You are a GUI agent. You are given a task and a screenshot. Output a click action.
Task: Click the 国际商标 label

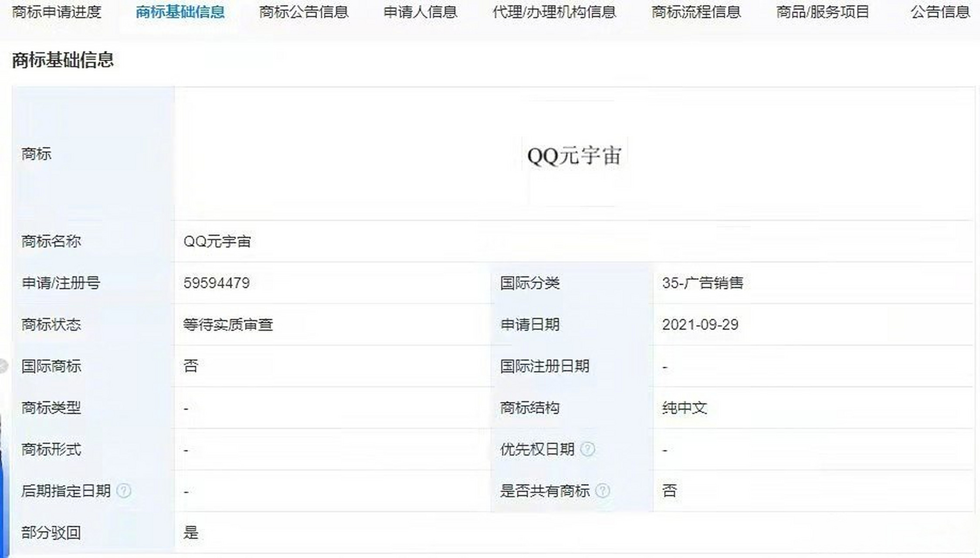[x=51, y=366]
